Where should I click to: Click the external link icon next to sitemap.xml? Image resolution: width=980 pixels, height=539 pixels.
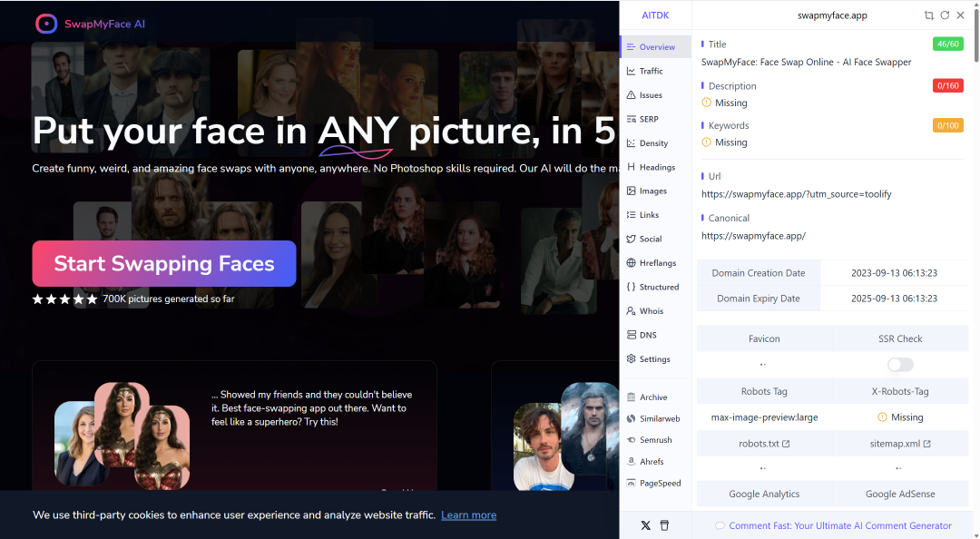pyautogui.click(x=926, y=444)
